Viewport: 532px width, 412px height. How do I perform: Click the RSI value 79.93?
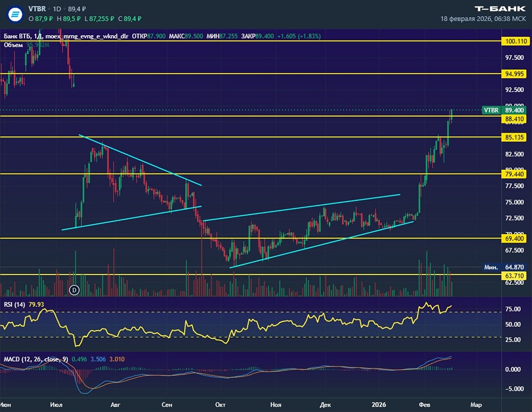tap(36, 304)
